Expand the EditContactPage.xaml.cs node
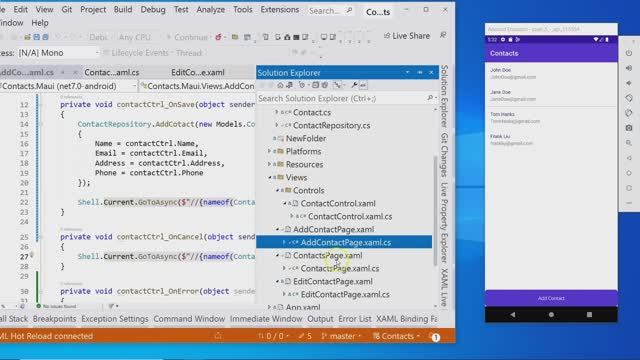The width and height of the screenshot is (640, 360). tap(284, 294)
